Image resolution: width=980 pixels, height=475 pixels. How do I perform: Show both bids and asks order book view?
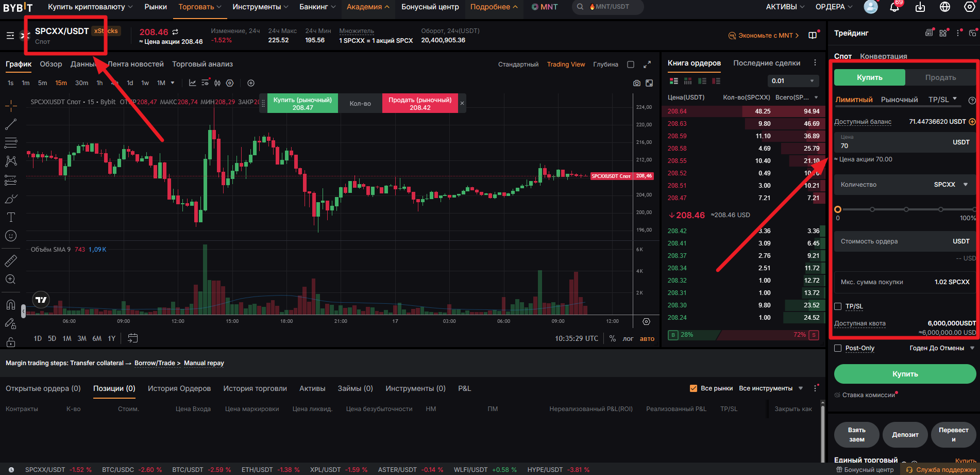pyautogui.click(x=674, y=81)
